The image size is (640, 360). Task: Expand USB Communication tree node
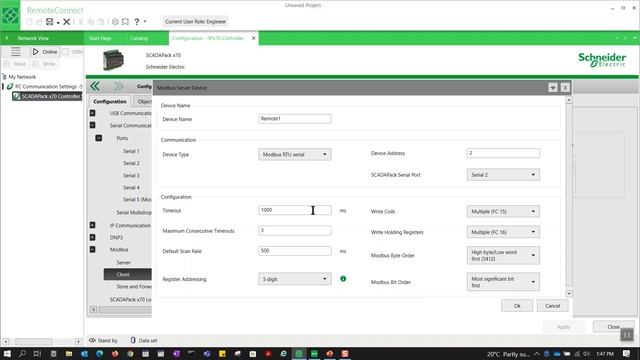[93, 113]
